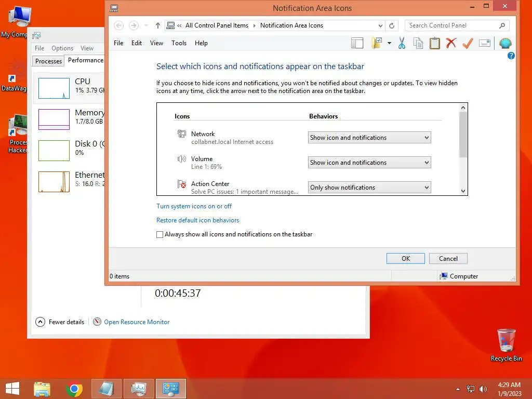Screen dimensions: 532x399
Task: Click Open Resource Monitor link
Action: click(137, 322)
